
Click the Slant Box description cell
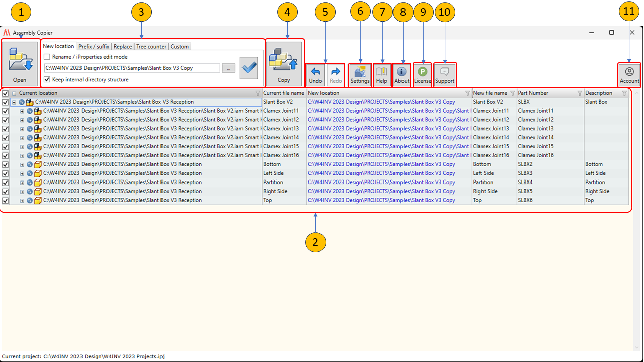click(x=606, y=102)
